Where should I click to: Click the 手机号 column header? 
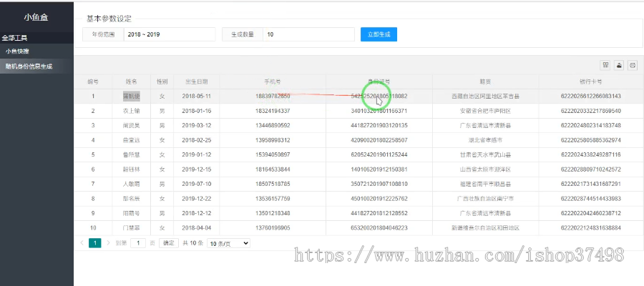[x=273, y=82]
